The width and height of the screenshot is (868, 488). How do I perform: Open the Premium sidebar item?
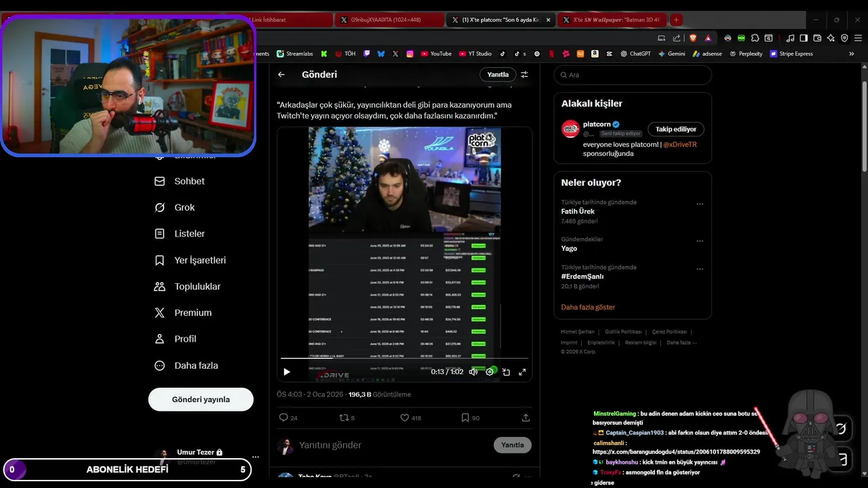point(183,312)
